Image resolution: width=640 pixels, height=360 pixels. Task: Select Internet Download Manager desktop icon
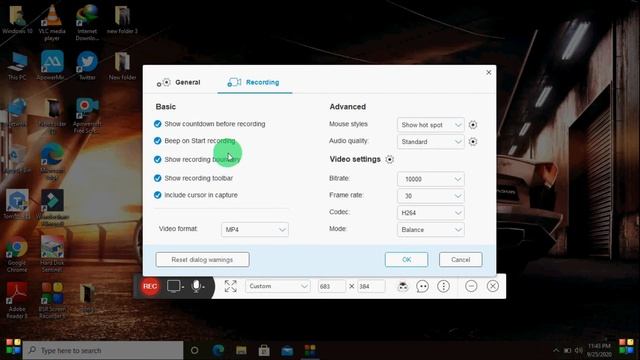87,22
